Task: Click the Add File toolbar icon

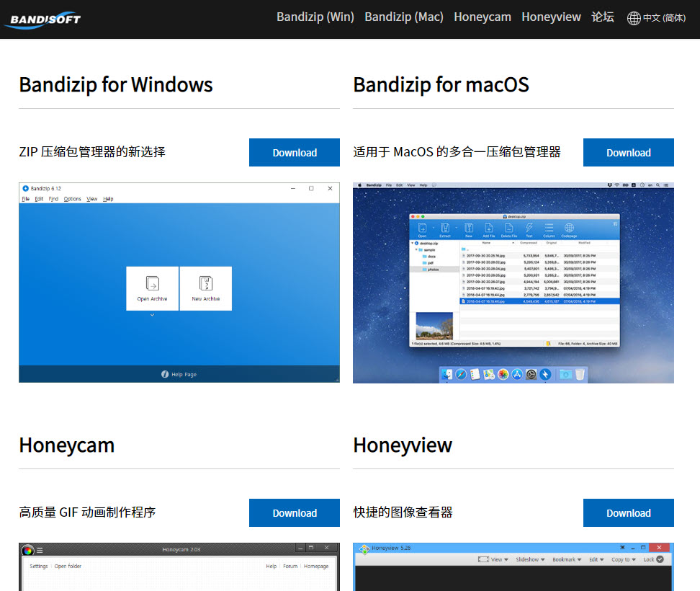Action: coord(490,227)
